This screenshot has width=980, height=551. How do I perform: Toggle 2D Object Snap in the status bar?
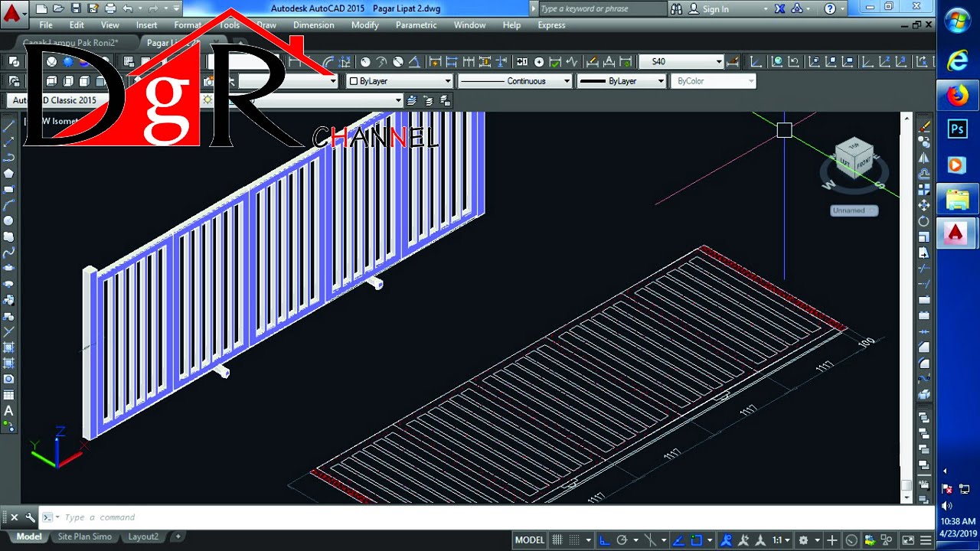[697, 540]
